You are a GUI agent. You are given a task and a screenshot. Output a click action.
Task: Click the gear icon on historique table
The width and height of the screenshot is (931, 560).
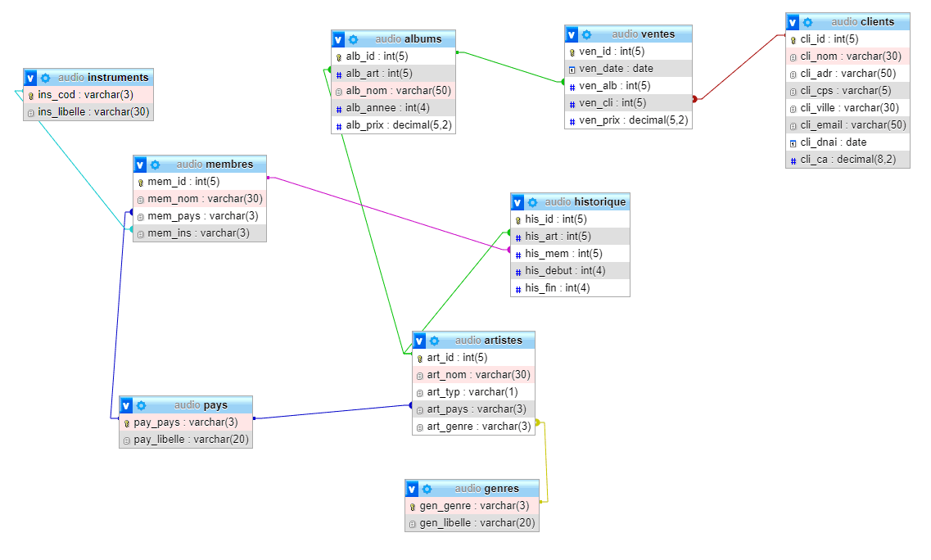(x=532, y=202)
